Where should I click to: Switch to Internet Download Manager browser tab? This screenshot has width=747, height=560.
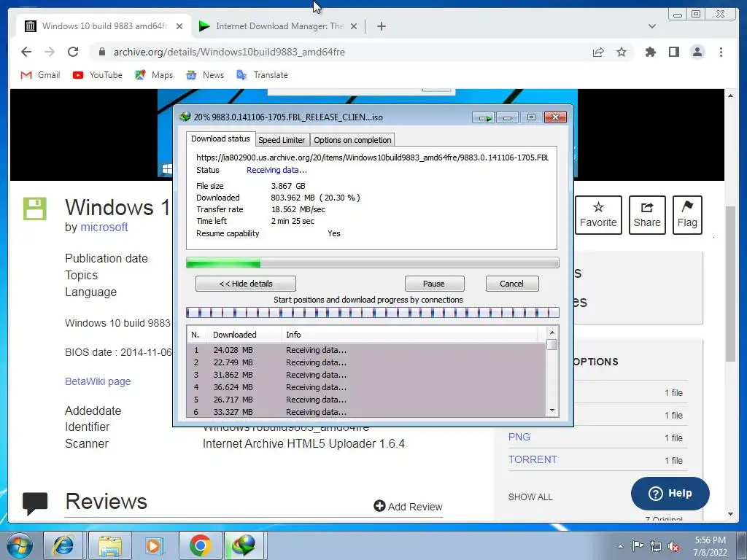coord(279,26)
